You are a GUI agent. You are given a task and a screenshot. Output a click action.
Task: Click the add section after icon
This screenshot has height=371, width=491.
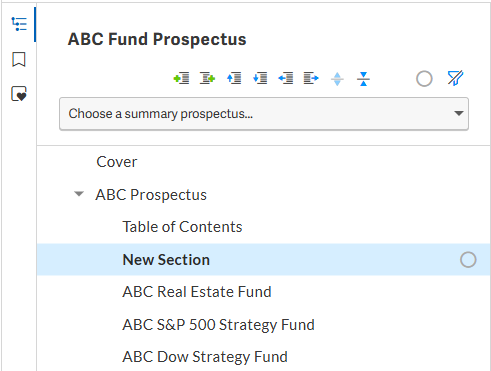(x=207, y=79)
